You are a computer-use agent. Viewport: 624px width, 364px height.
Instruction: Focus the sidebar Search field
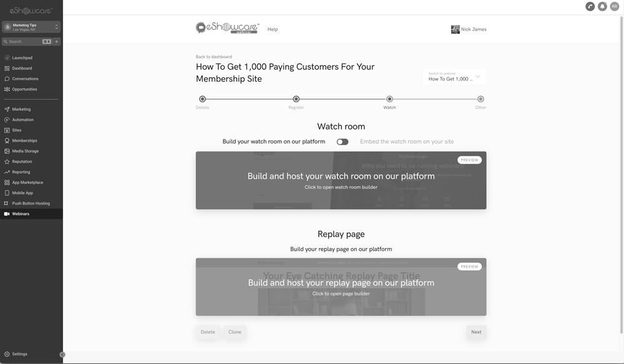pos(27,41)
